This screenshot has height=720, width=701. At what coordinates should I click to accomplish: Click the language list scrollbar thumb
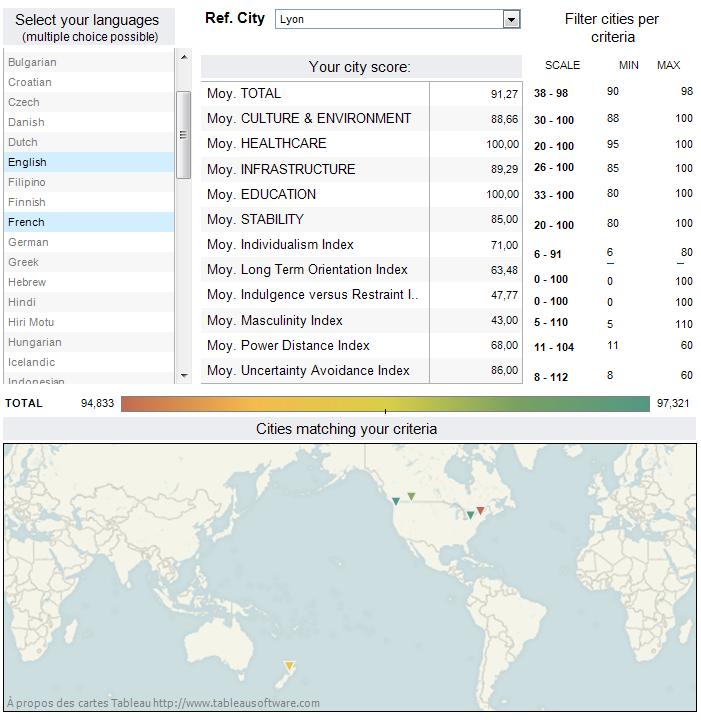(x=184, y=135)
